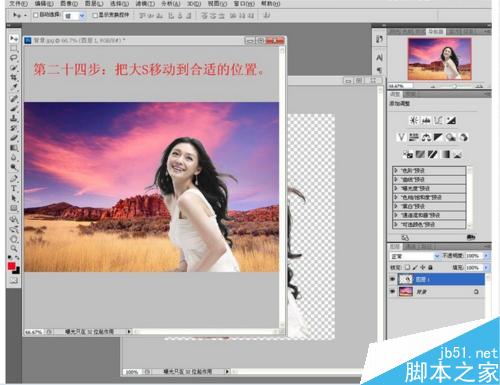Select the Lasso tool

13,58
